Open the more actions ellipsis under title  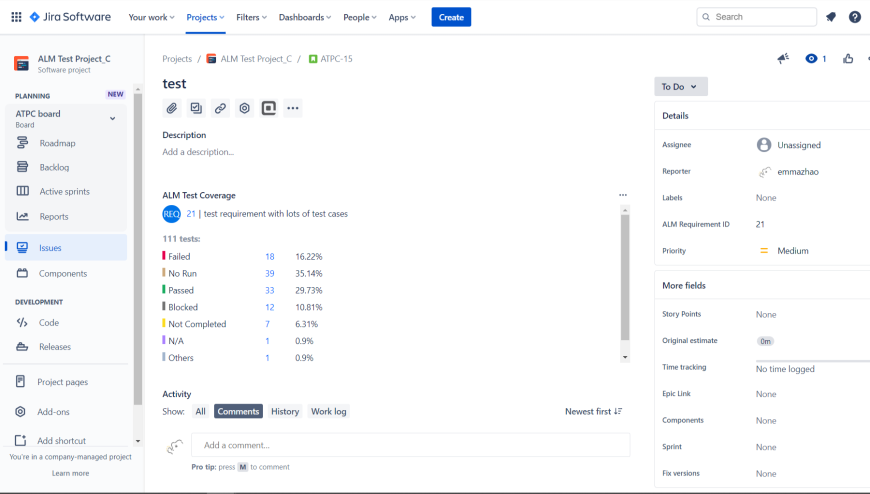[293, 108]
